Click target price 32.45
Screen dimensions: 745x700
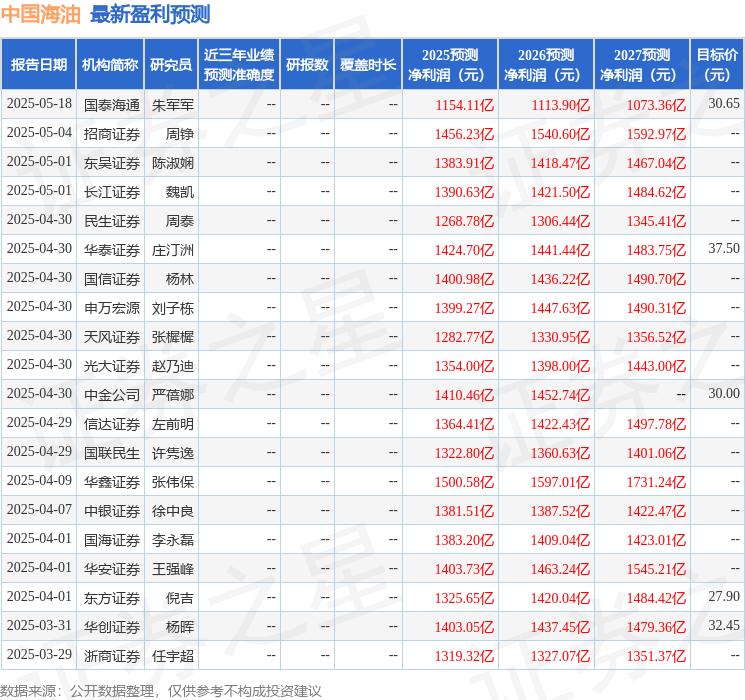click(724, 625)
